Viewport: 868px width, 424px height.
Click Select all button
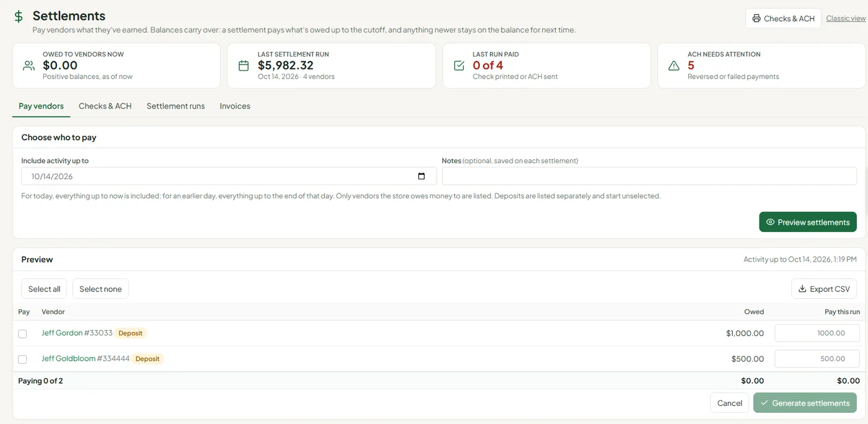tap(44, 289)
